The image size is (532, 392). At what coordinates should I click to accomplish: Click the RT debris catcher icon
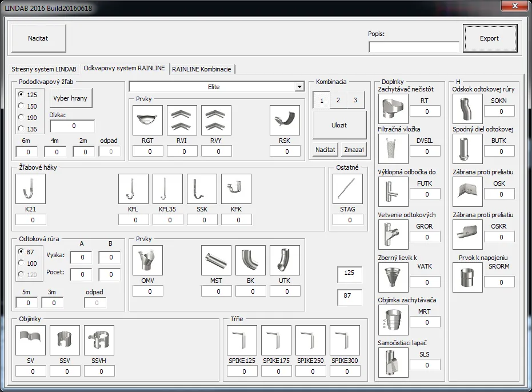pyautogui.click(x=393, y=109)
